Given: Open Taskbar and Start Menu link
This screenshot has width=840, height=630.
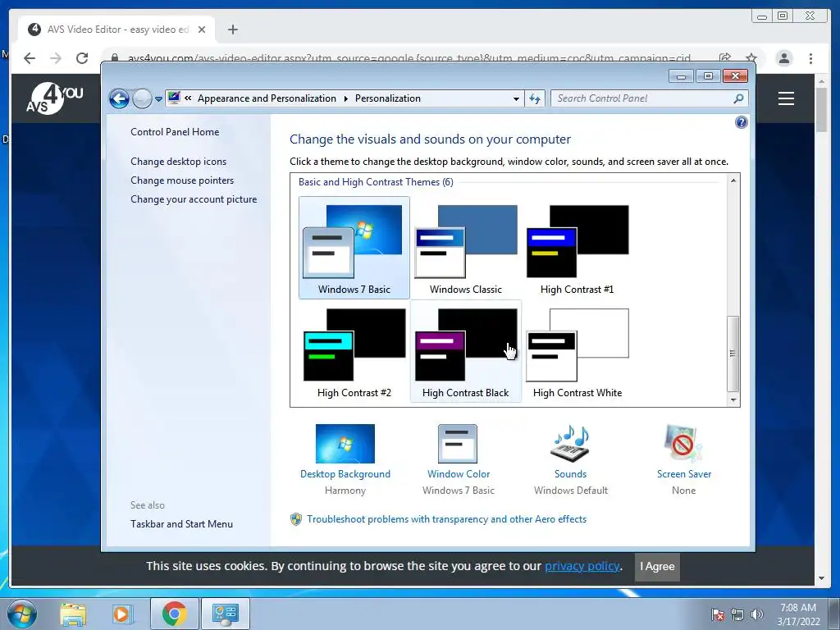Looking at the screenshot, I should tap(181, 524).
